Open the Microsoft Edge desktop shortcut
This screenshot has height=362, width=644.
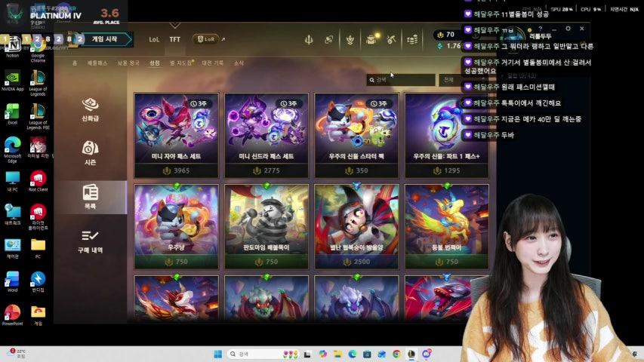13,150
